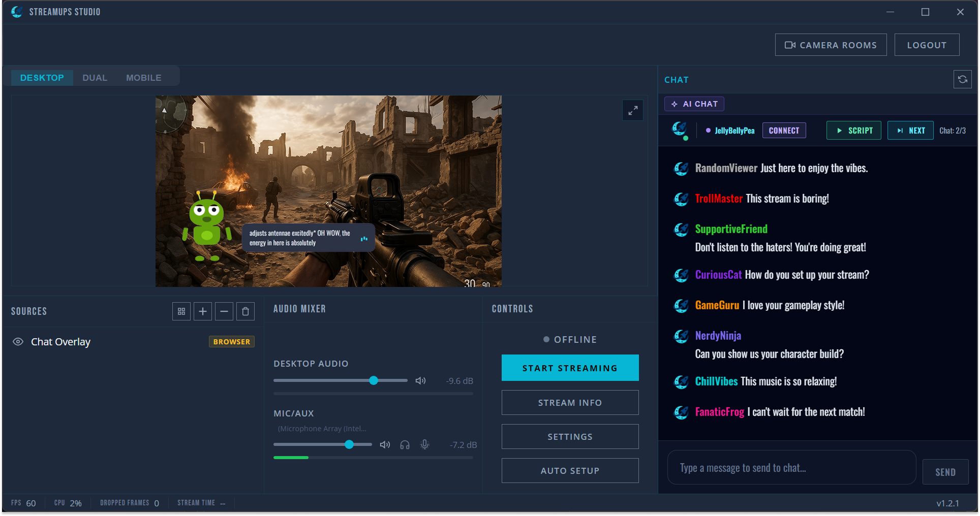
Task: Click the Desktop Audio volume slider handle
Action: 373,380
